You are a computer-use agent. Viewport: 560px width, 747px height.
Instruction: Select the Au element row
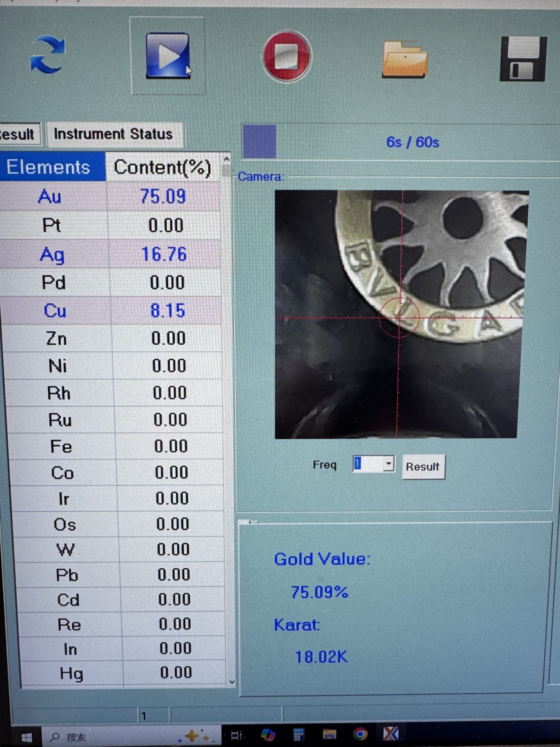(110, 196)
